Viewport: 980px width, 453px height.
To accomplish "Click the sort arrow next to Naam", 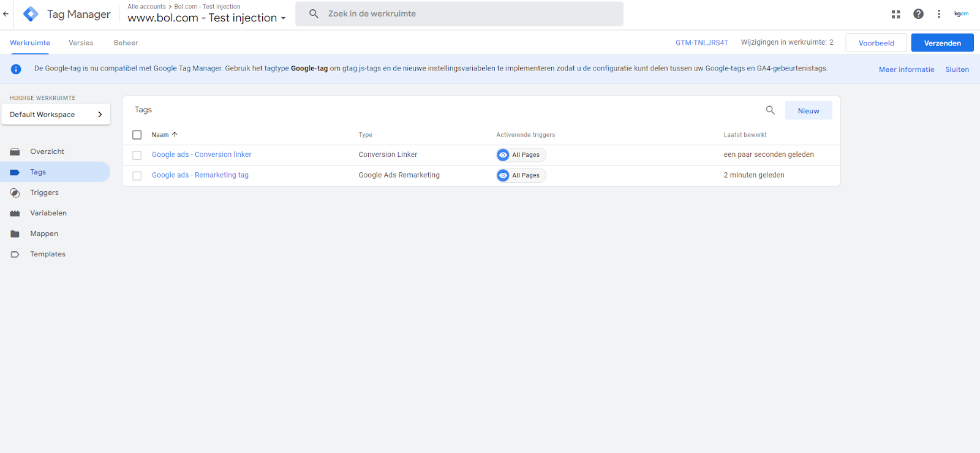I will (x=175, y=134).
